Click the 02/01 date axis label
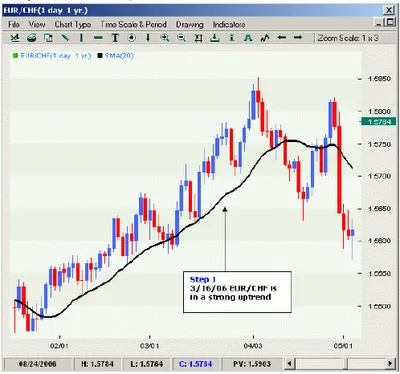The width and height of the screenshot is (400, 374). coord(59,346)
